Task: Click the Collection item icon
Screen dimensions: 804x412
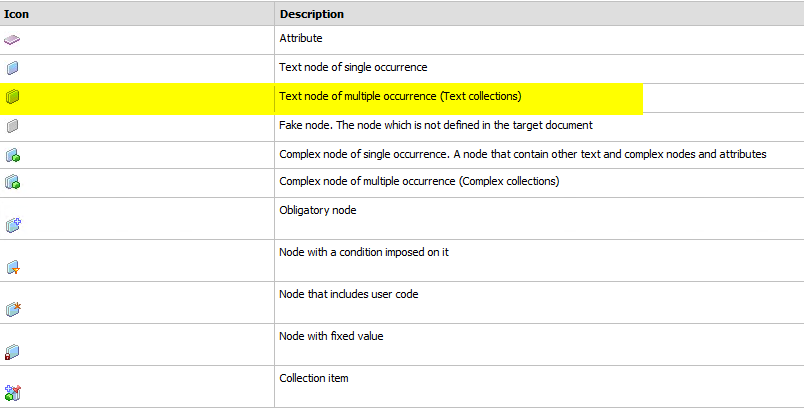Action: click(12, 393)
